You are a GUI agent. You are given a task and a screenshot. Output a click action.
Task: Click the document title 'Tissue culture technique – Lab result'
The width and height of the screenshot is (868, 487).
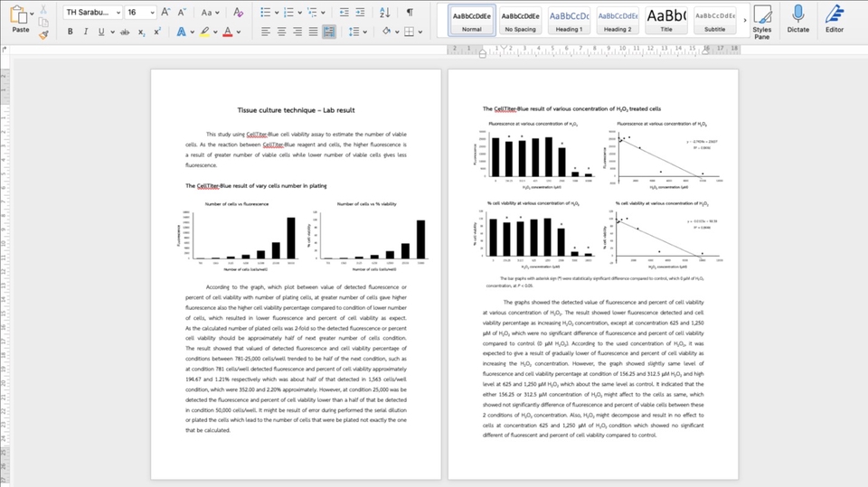pos(297,110)
